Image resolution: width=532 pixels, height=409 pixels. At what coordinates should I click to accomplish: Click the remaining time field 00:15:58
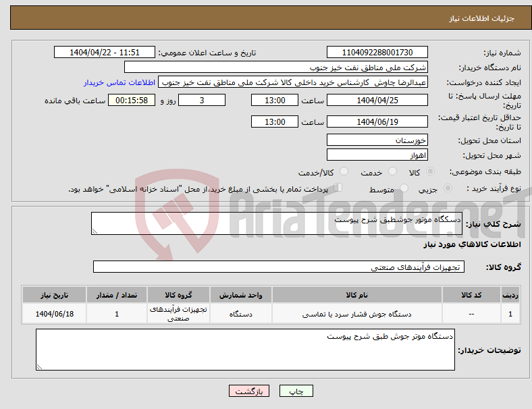[132, 100]
